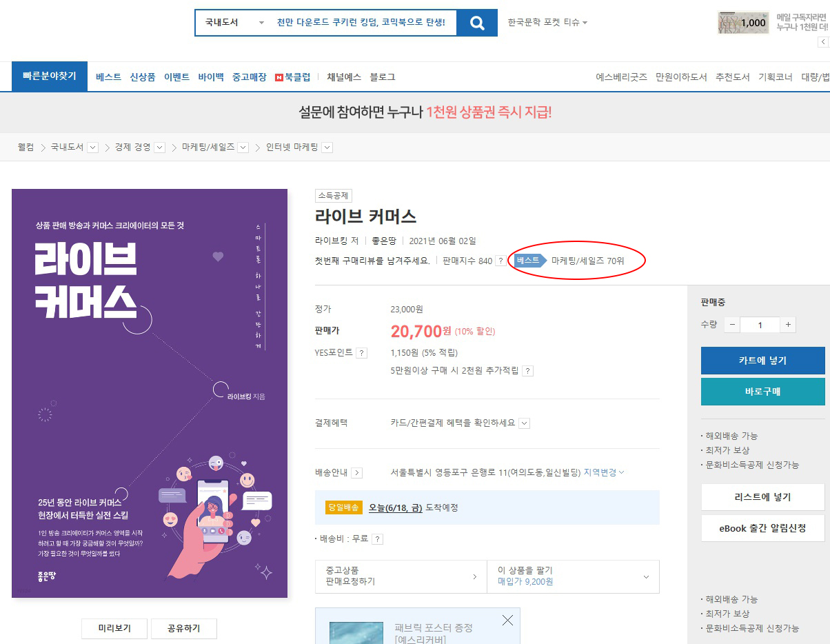Screen dimensions: 830x644
Task: Click the 웰컴 breadcrumb link
Action: click(26, 147)
